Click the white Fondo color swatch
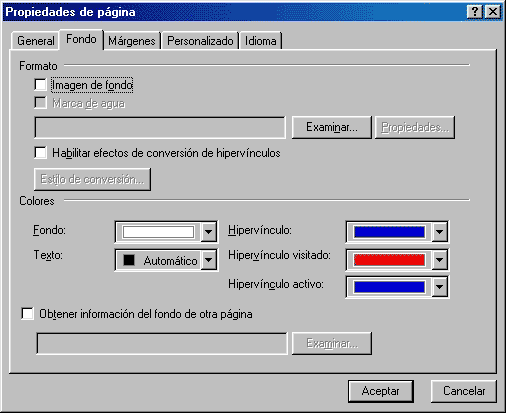Image resolution: width=506 pixels, height=413 pixels. [x=158, y=232]
